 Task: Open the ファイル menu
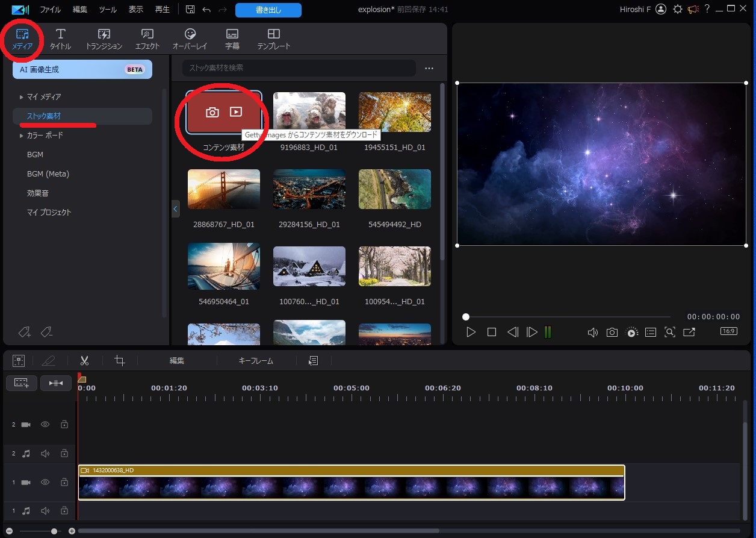pos(50,10)
